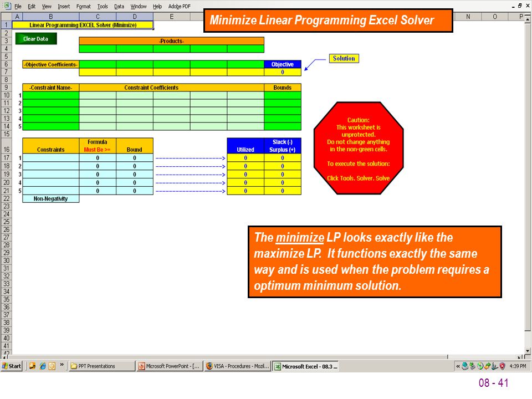532x399 pixels.
Task: Click the first green product name cell in row 4
Action: (x=98, y=49)
